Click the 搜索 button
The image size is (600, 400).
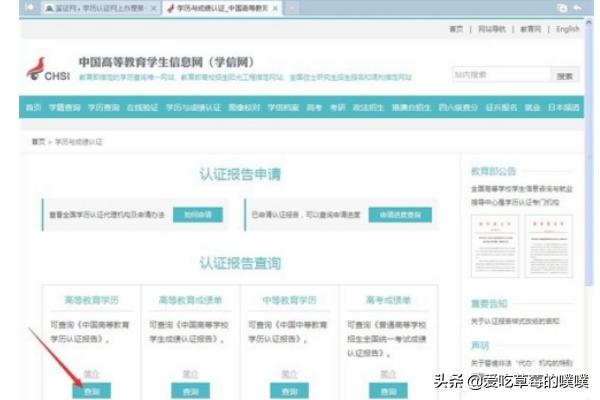565,76
